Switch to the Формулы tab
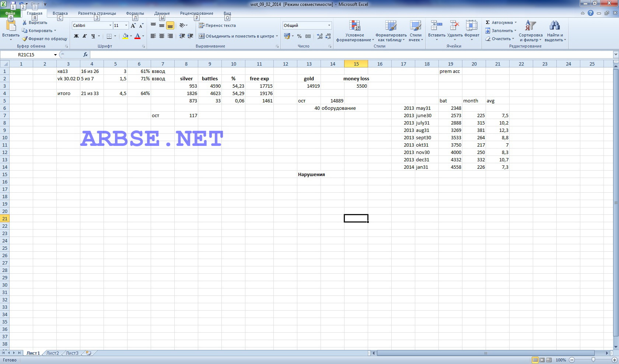Screen dimensions: 619x364 tap(135, 13)
